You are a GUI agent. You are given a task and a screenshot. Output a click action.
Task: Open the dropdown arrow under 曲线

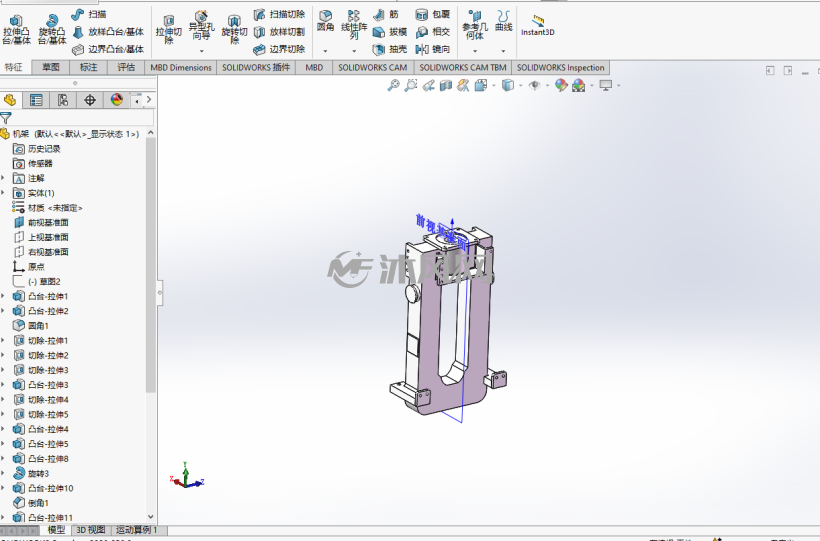click(x=504, y=51)
